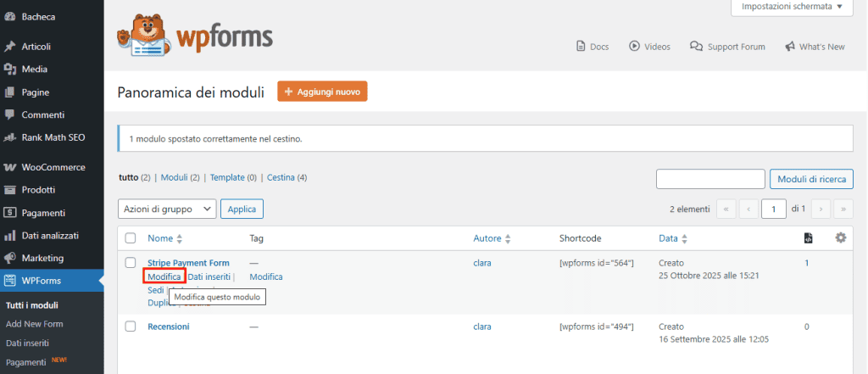The image size is (868, 374).
Task: Open the Recensioni form title link
Action: [169, 327]
